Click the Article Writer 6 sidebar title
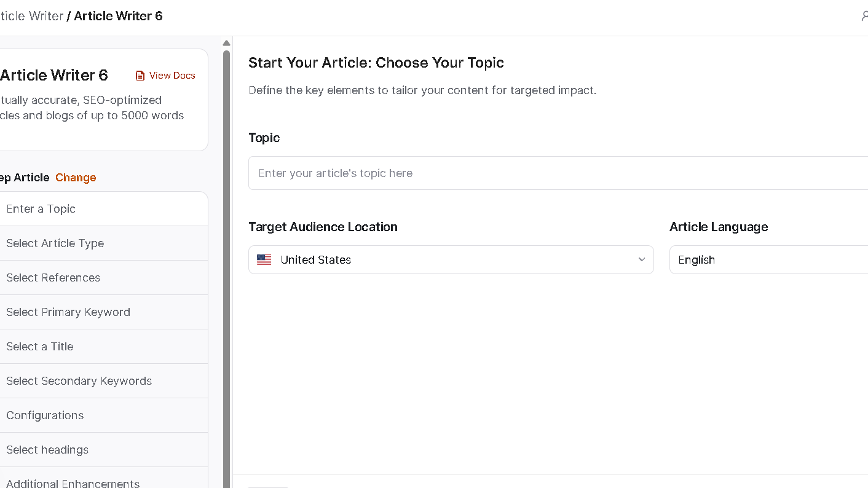The image size is (868, 488). pos(54,76)
